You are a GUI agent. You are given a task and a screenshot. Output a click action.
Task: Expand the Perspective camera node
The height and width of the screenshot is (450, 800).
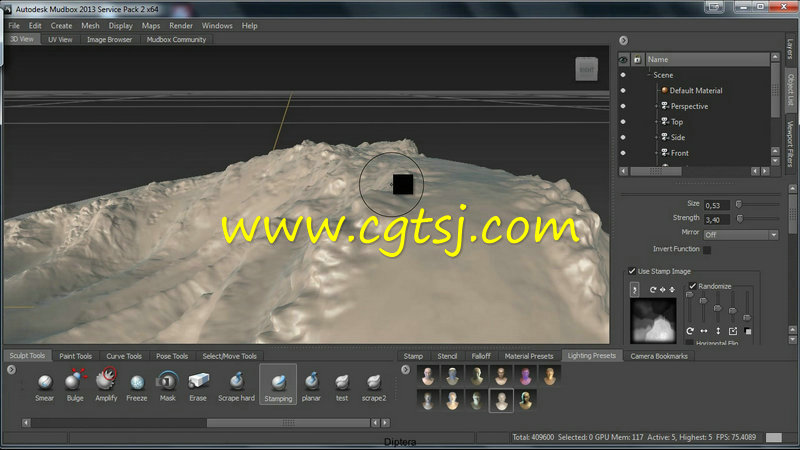point(657,106)
